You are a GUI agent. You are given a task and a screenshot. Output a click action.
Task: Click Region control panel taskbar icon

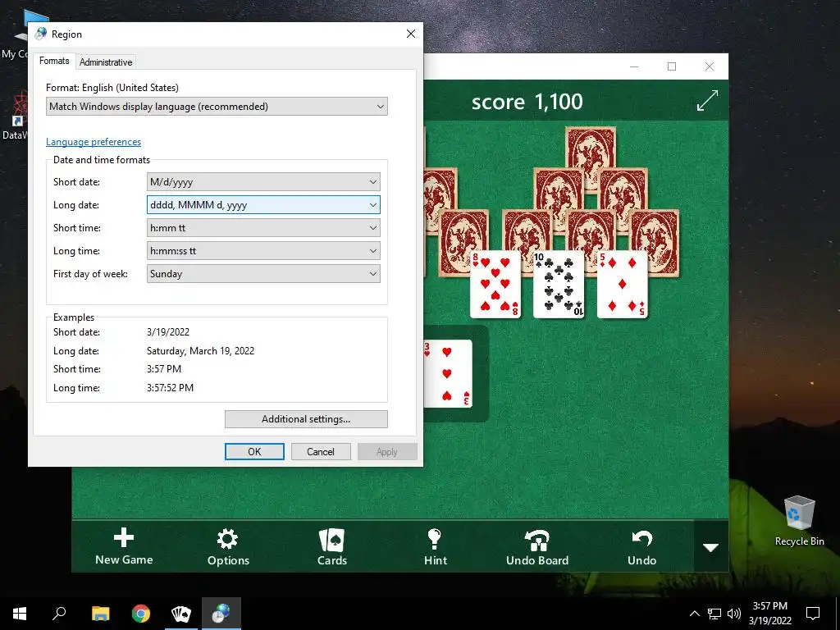tap(221, 614)
